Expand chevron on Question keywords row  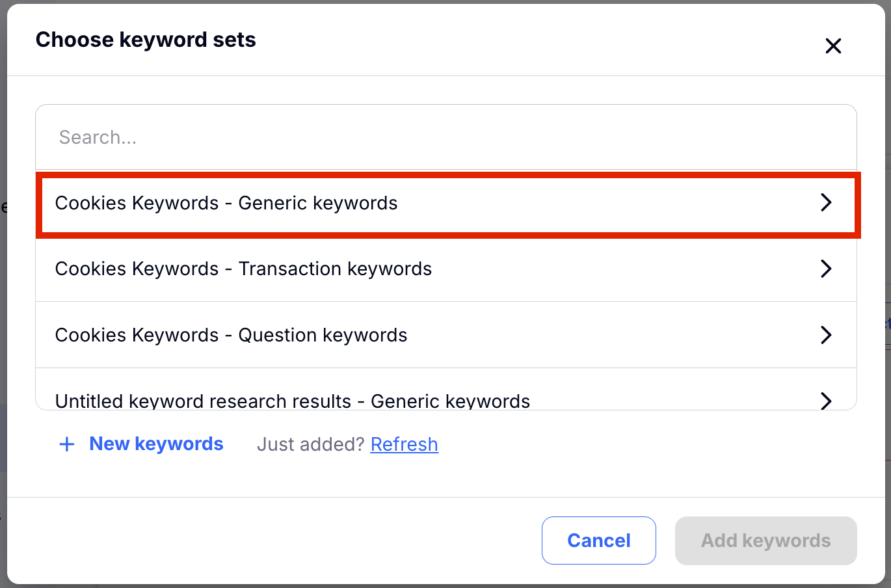826,335
